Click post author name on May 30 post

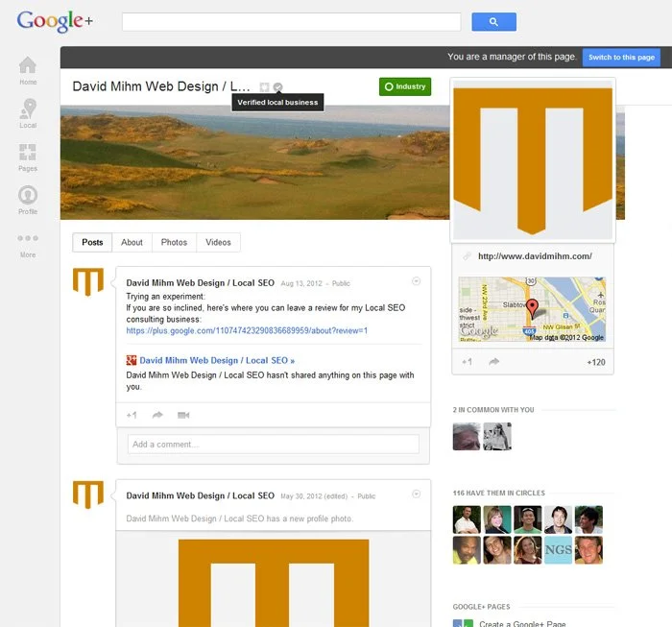(200, 495)
